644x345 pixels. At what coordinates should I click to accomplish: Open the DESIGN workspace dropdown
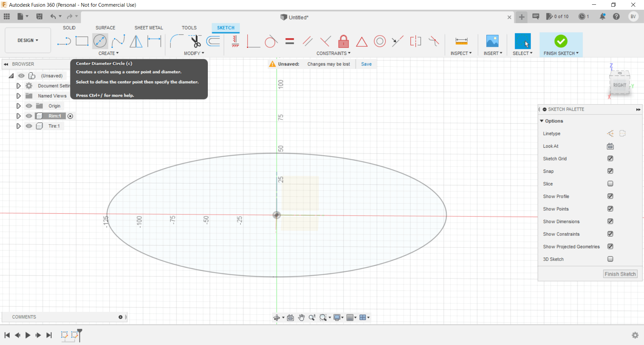[28, 40]
